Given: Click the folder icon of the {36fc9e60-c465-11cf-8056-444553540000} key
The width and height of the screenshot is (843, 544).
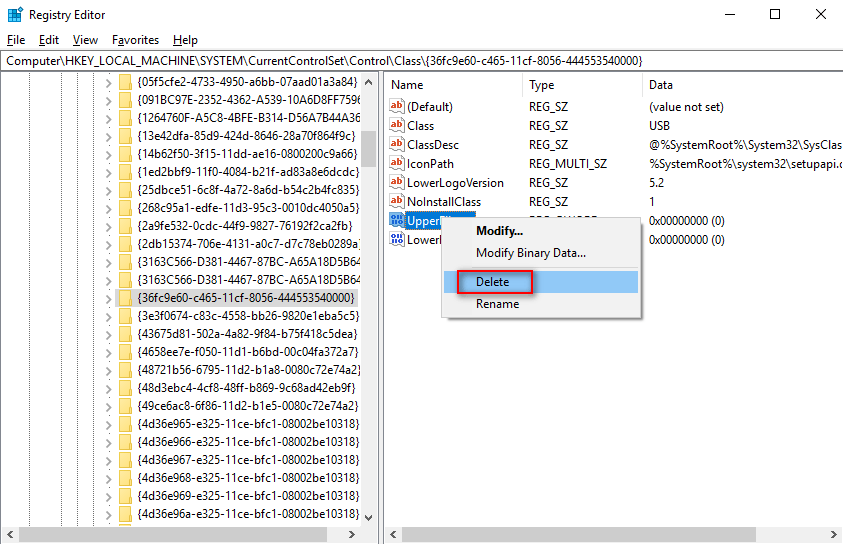Looking at the screenshot, I should [x=125, y=298].
